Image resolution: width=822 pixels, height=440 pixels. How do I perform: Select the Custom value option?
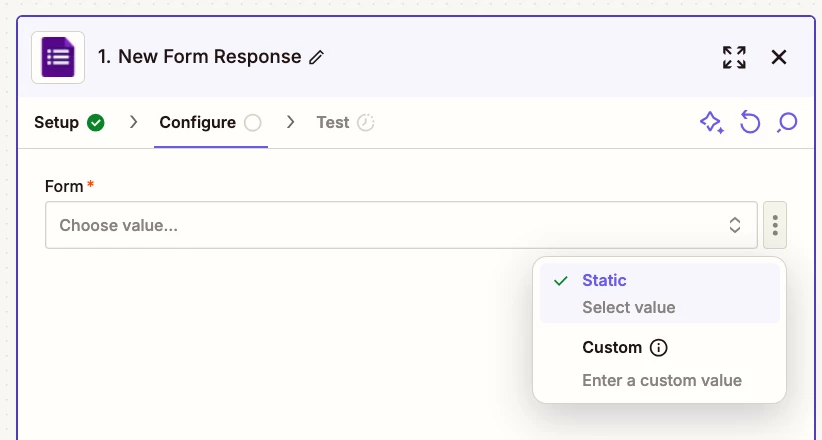(x=659, y=363)
